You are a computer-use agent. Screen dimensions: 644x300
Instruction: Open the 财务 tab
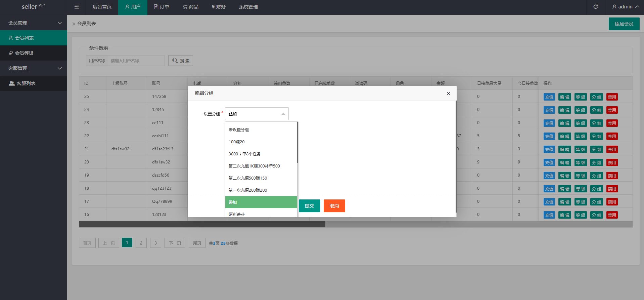tap(219, 7)
